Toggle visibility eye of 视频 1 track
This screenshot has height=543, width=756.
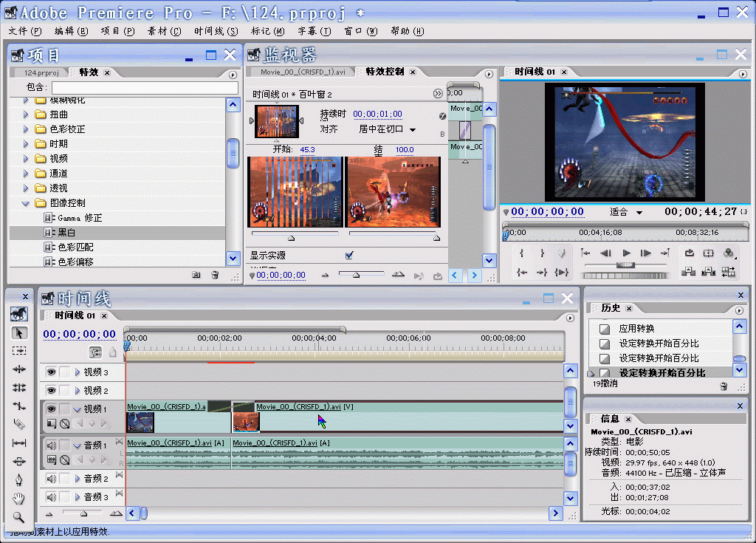pos(51,409)
